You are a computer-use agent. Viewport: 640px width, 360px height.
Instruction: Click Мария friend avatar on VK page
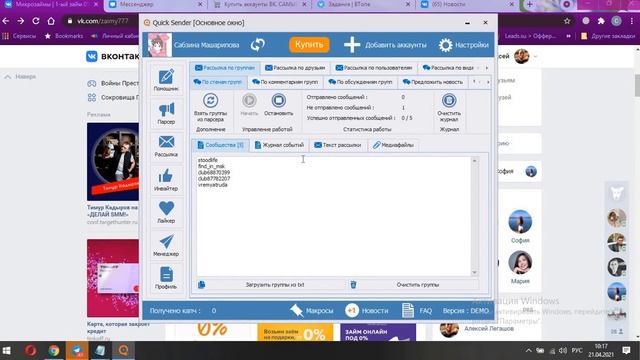pyautogui.click(x=520, y=262)
